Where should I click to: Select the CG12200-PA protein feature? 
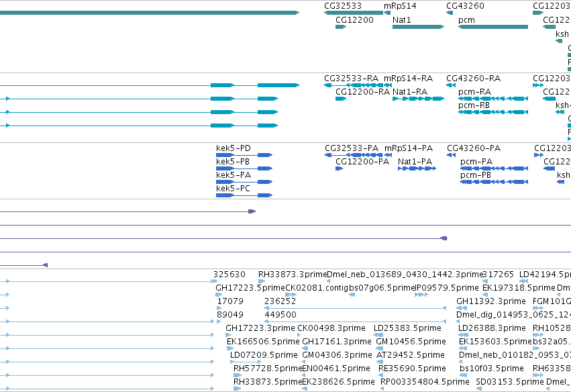[x=339, y=168]
